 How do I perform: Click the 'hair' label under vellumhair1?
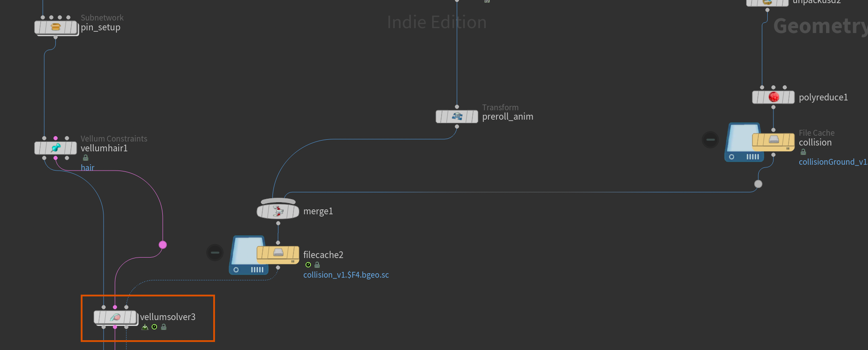tap(87, 168)
